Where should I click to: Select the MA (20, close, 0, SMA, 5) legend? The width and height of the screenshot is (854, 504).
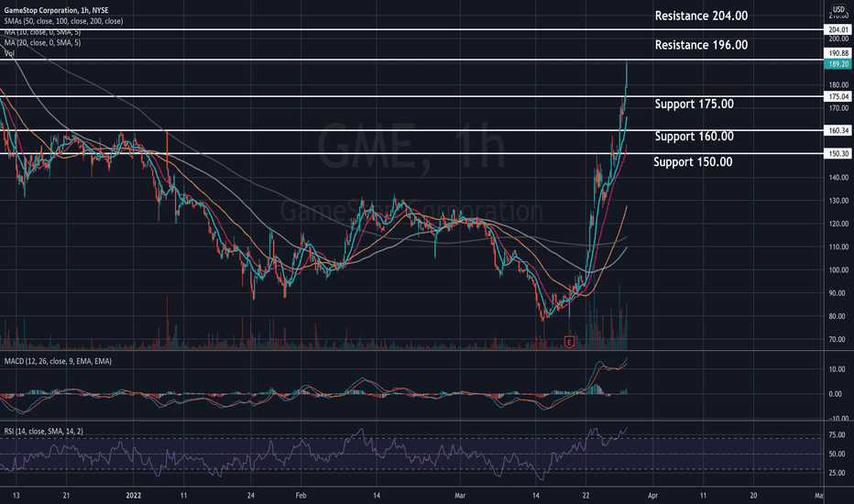[42, 42]
